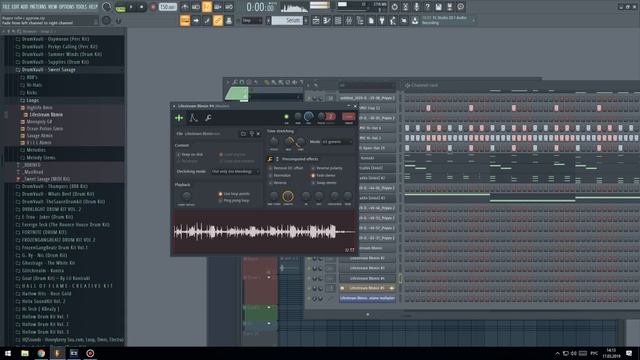
Task: Click the microphone one-click recording icon
Action: coord(416,7)
